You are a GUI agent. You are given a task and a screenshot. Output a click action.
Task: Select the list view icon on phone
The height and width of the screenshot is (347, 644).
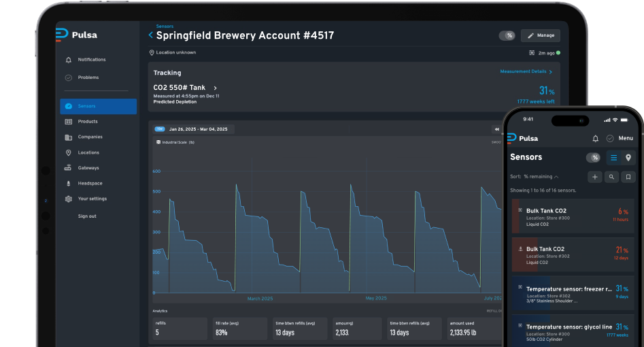(613, 158)
